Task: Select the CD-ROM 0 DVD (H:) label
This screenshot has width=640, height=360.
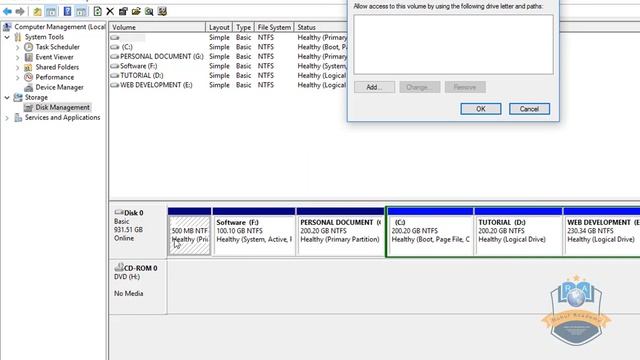Action: click(x=138, y=287)
